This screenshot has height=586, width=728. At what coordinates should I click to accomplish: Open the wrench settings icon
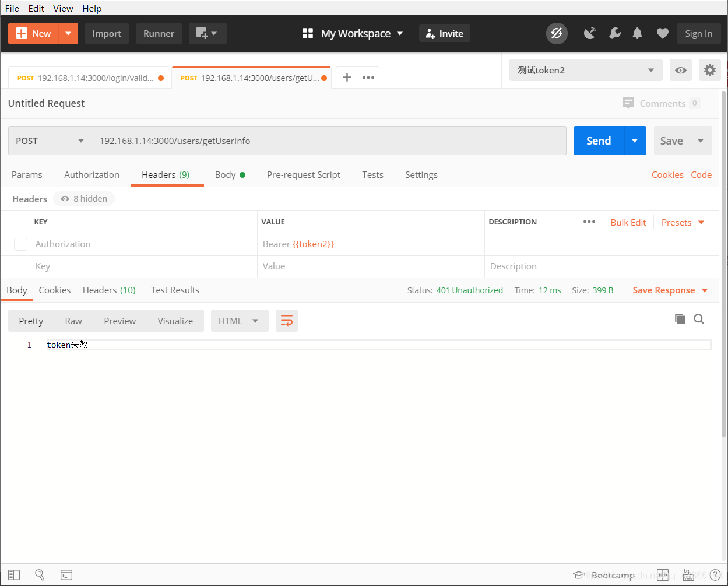pos(614,34)
